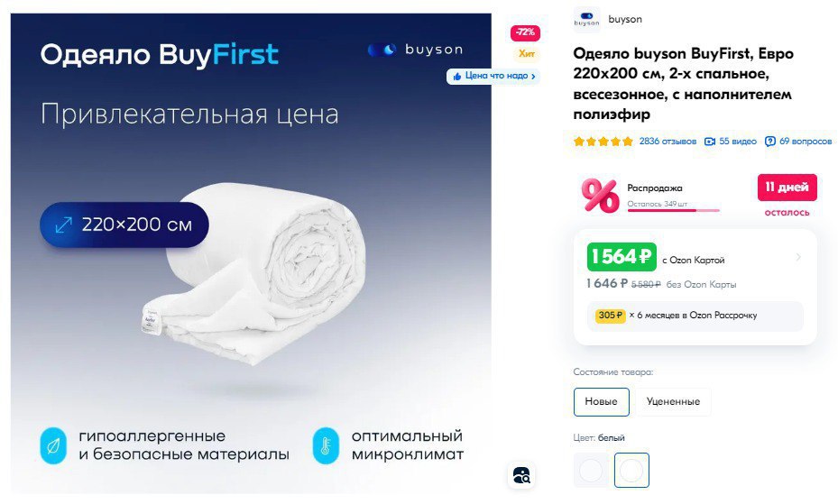Open the 69 вопросов link
Viewport: 838px width, 504px height.
pos(806,142)
